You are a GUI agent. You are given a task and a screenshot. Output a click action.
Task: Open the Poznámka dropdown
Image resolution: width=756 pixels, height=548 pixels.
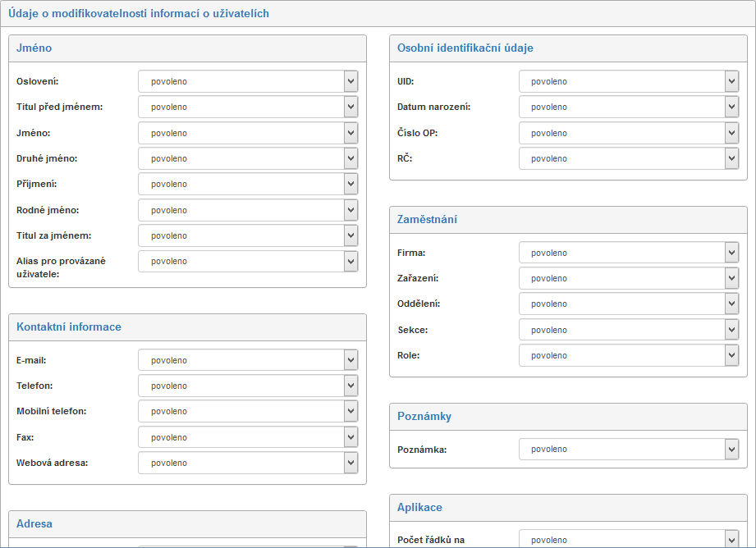(x=629, y=449)
